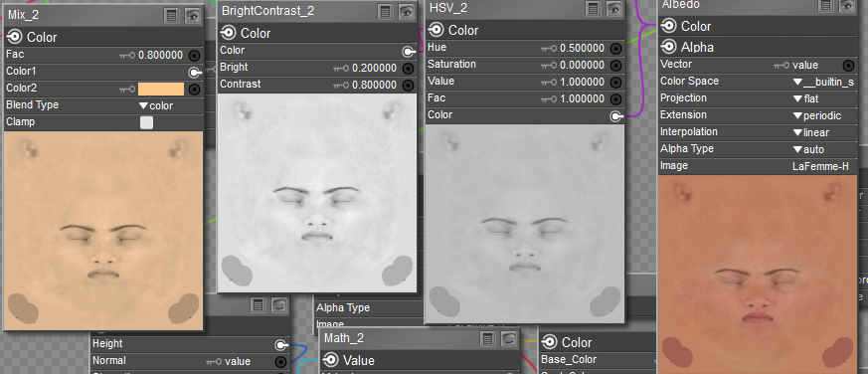The width and height of the screenshot is (868, 374).
Task: Open the Color Space dropdown in Albedo
Action: click(x=823, y=83)
